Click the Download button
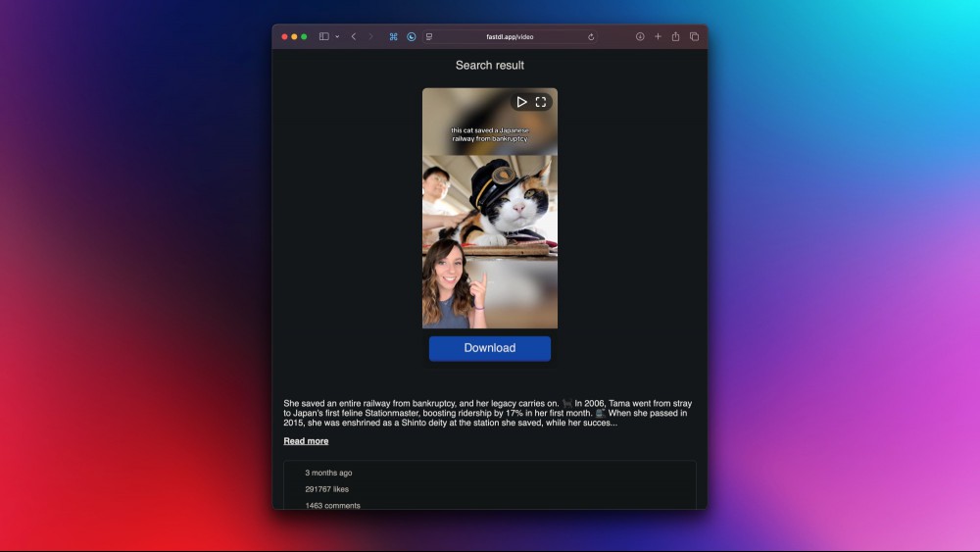980x552 pixels. click(490, 348)
